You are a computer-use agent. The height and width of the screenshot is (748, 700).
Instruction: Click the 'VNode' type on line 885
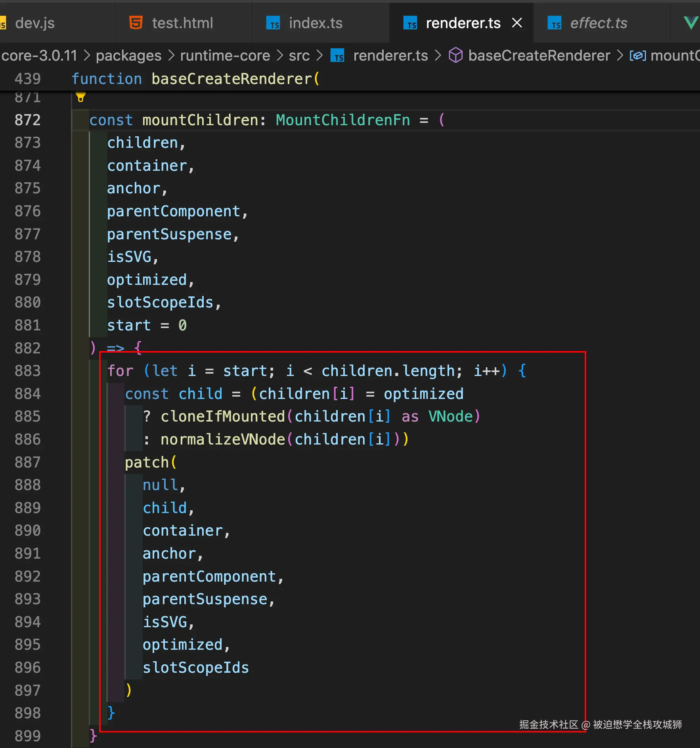(451, 416)
